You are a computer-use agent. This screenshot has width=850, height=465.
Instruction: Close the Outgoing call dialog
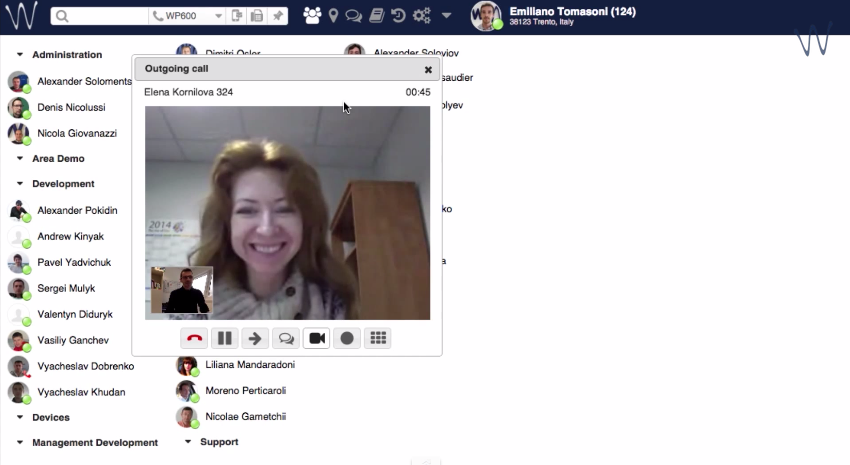pyautogui.click(x=428, y=70)
